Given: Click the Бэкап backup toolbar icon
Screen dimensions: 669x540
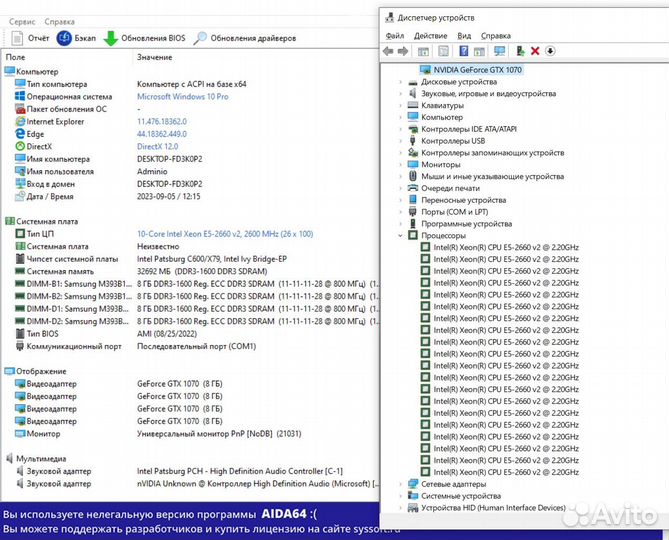Looking at the screenshot, I should pos(64,38).
